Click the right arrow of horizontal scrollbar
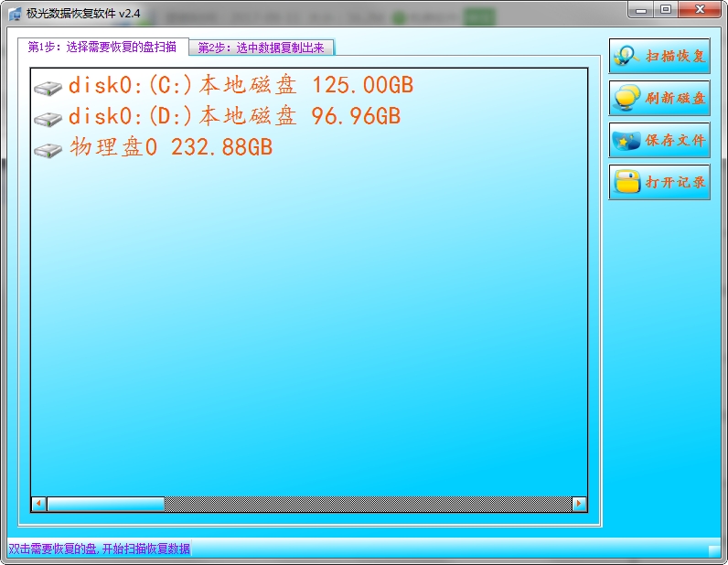728x565 pixels. (x=578, y=504)
